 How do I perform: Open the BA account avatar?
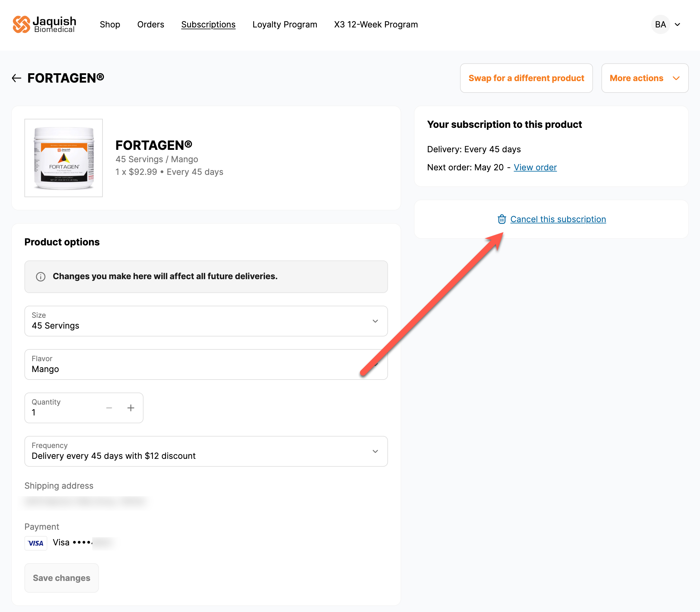pos(661,24)
